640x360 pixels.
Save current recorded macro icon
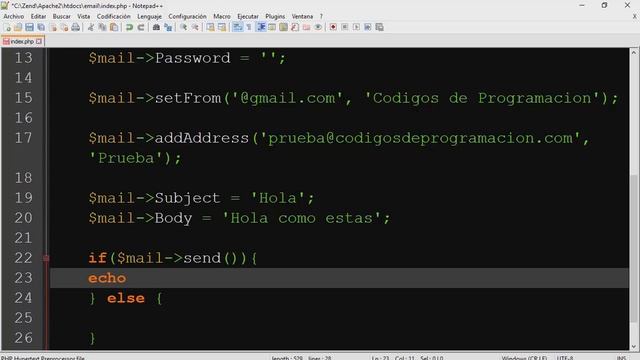coord(380,27)
